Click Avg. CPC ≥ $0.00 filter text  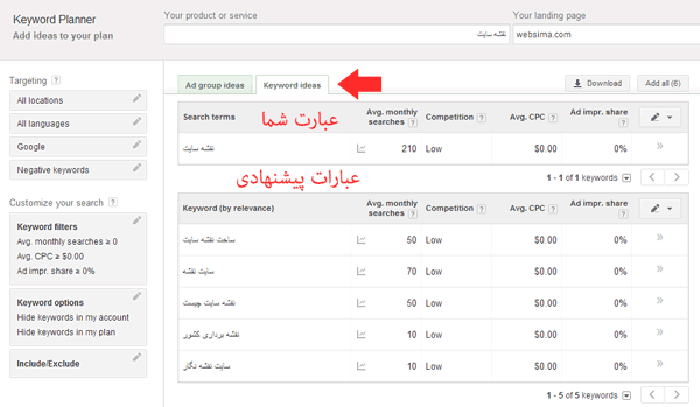pyautogui.click(x=50, y=256)
